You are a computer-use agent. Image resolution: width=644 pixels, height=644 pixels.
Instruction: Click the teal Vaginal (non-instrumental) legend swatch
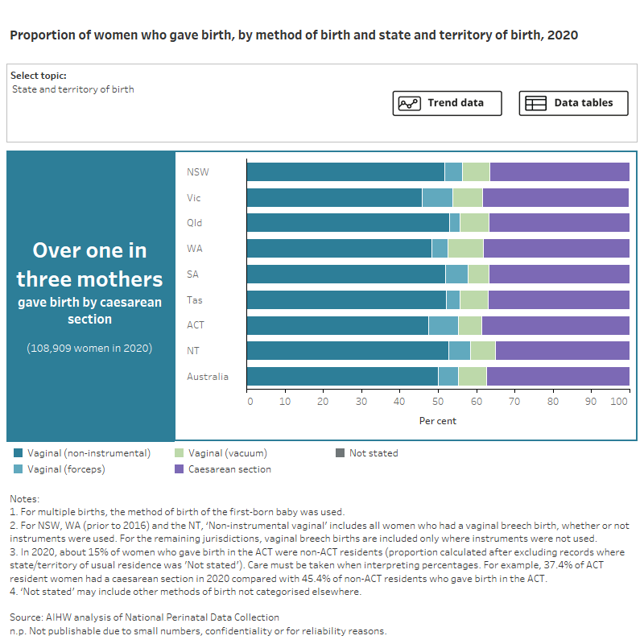[15, 452]
